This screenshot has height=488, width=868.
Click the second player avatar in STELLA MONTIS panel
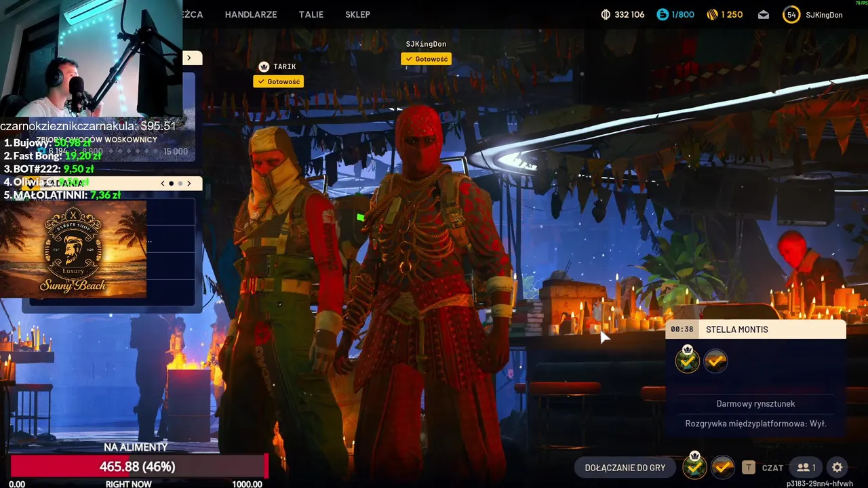click(x=715, y=361)
